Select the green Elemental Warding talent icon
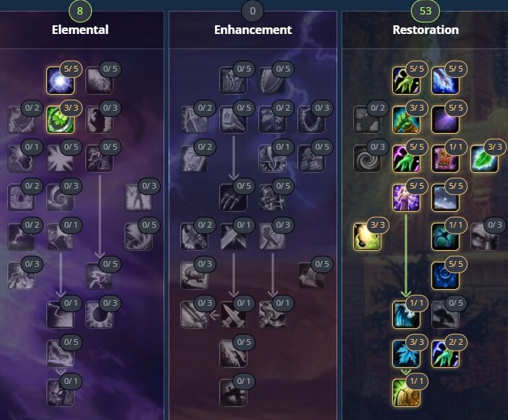Screen dimensions: 508x420 [x=60, y=120]
